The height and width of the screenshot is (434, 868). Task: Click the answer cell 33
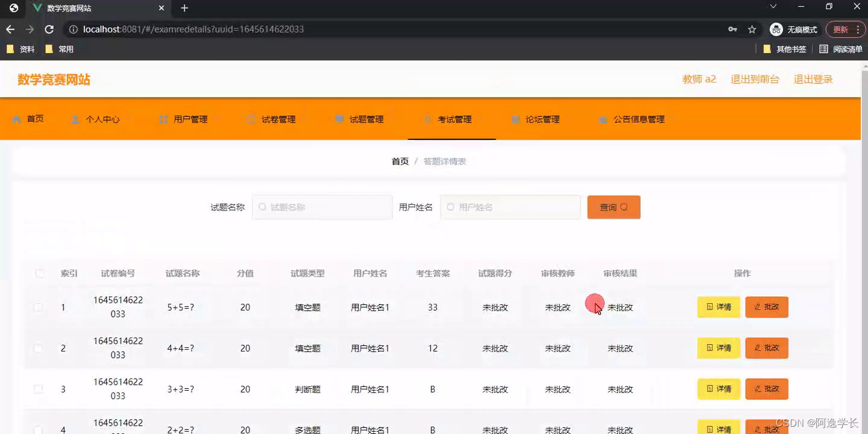tap(433, 307)
